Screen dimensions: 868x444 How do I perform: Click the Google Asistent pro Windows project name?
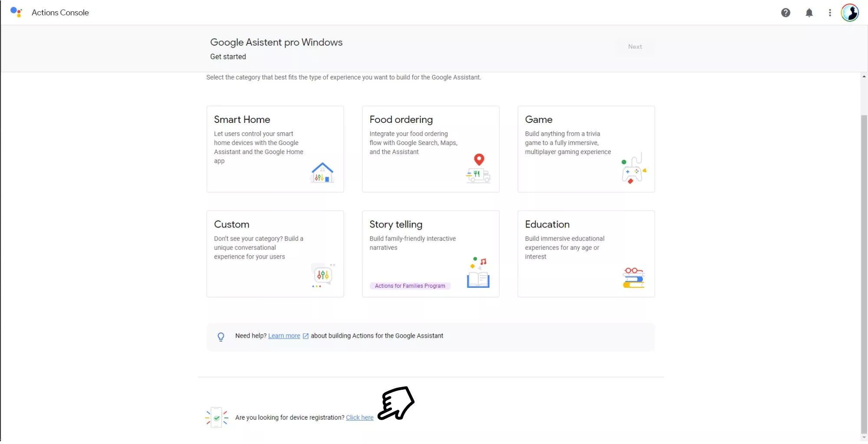[x=276, y=42]
